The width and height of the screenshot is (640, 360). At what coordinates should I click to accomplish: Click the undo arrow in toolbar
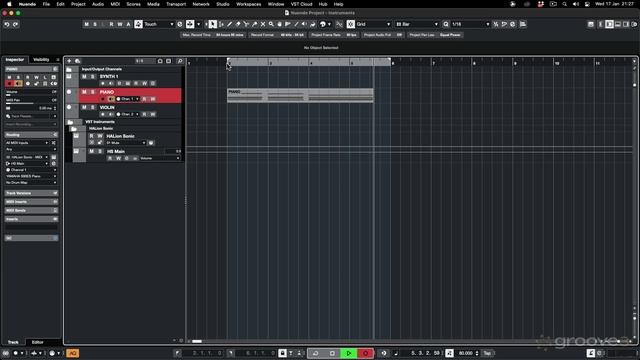7,24
